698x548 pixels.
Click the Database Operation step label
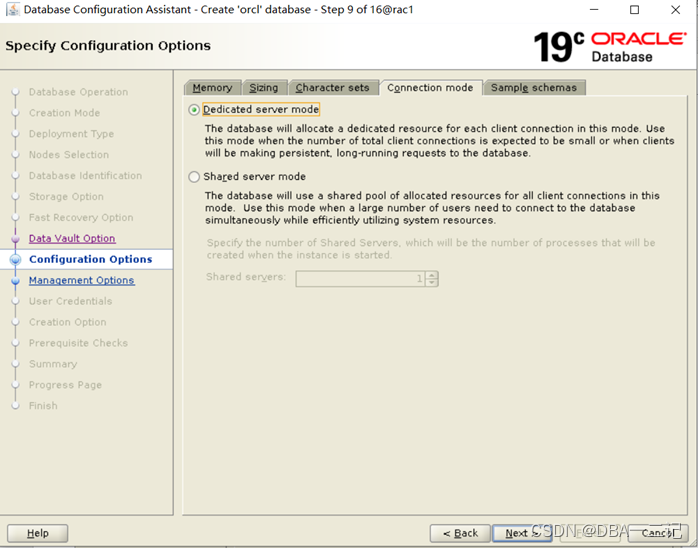click(78, 92)
